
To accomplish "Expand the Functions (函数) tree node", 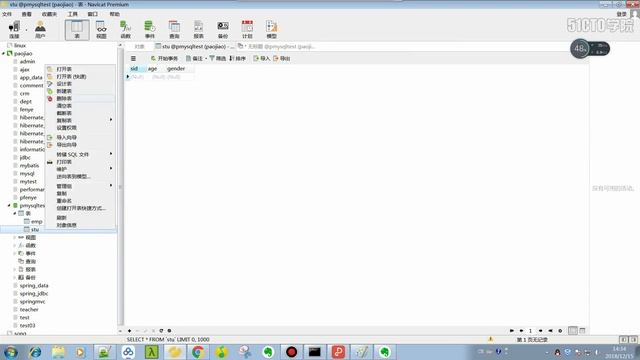I will pos(15,245).
